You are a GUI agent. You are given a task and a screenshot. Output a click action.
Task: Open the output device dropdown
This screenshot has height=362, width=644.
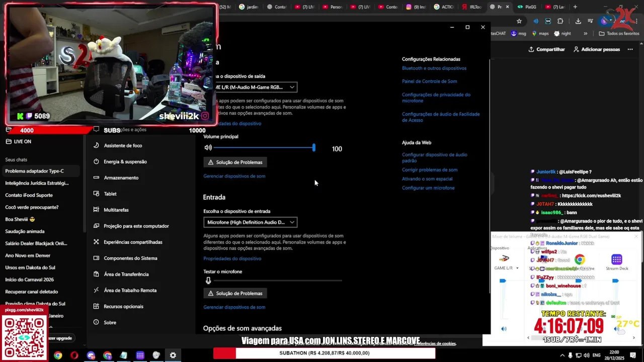point(251,87)
